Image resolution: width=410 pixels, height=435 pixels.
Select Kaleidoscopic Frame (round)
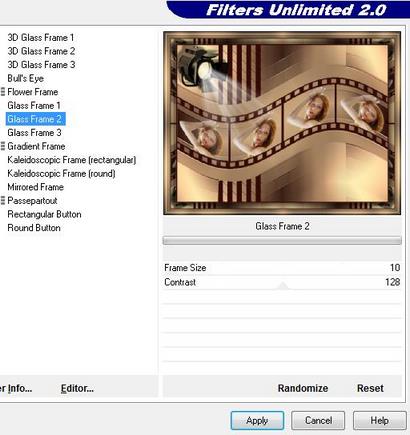coord(61,174)
